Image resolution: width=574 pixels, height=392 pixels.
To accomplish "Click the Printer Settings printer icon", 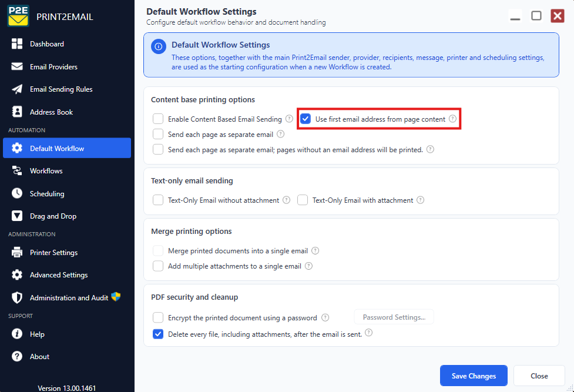I will [17, 252].
